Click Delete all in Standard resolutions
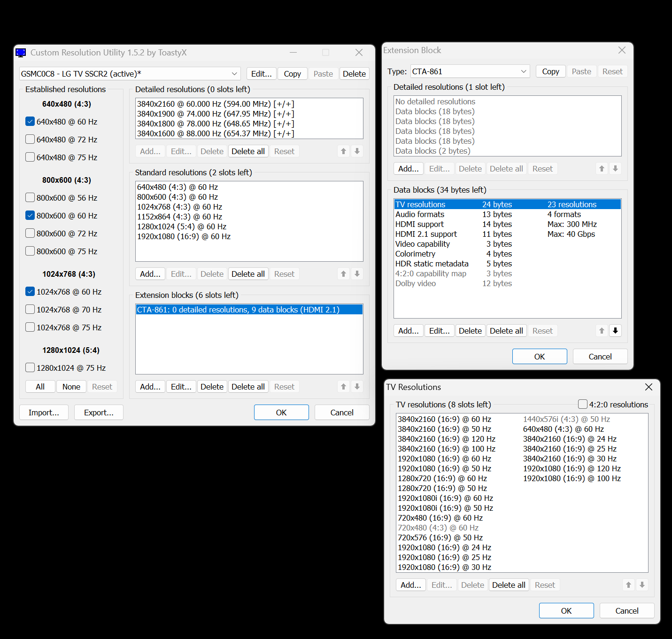Viewport: 672px width, 639px height. pos(248,273)
